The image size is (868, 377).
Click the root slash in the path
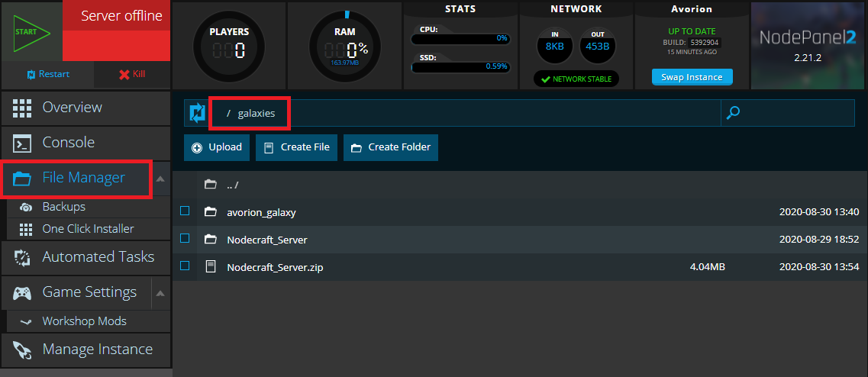[228, 113]
